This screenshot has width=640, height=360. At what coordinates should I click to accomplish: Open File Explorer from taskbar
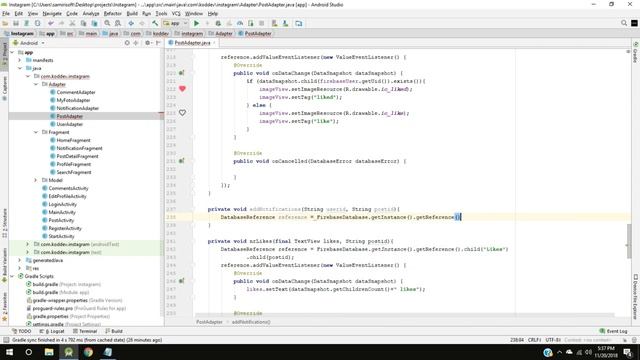[x=49, y=352]
